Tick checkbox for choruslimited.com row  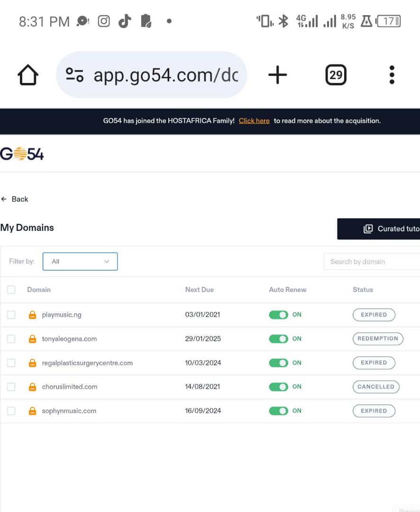tap(11, 387)
